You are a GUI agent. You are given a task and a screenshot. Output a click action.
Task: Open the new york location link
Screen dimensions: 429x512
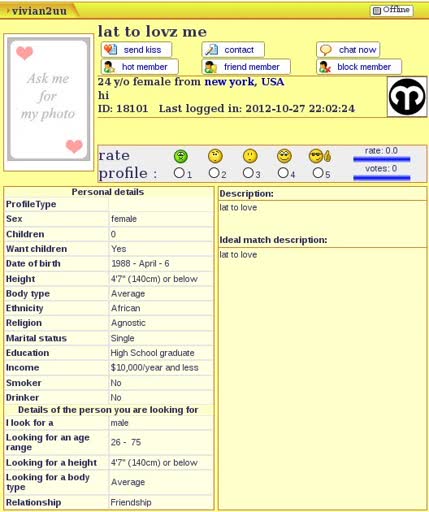click(229, 82)
